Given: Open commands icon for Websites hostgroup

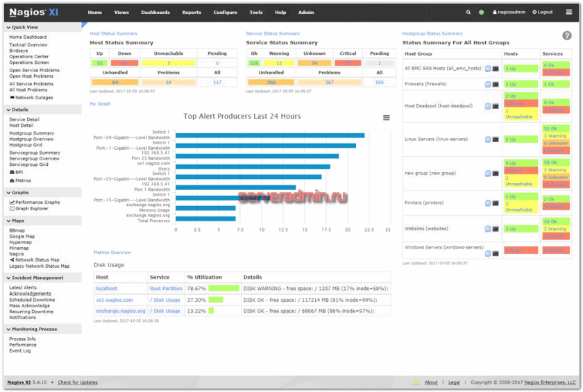Looking at the screenshot, I should click(496, 229).
